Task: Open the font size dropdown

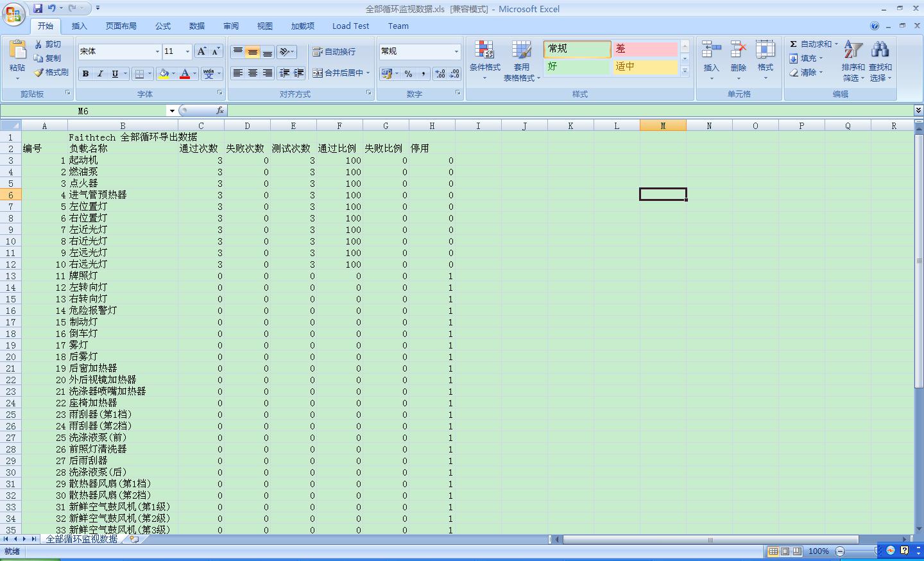Action: click(187, 51)
